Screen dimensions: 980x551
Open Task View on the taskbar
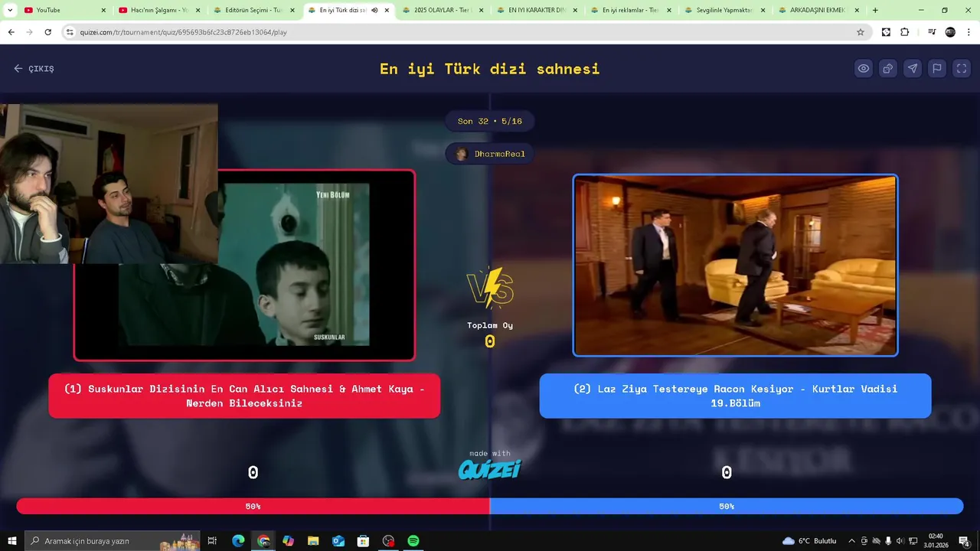tap(212, 541)
